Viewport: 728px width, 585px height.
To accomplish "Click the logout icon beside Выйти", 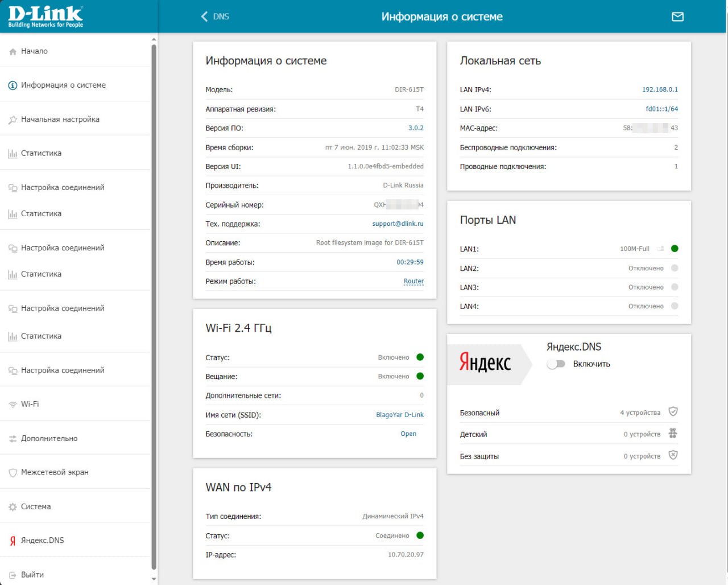I will pos(13,575).
